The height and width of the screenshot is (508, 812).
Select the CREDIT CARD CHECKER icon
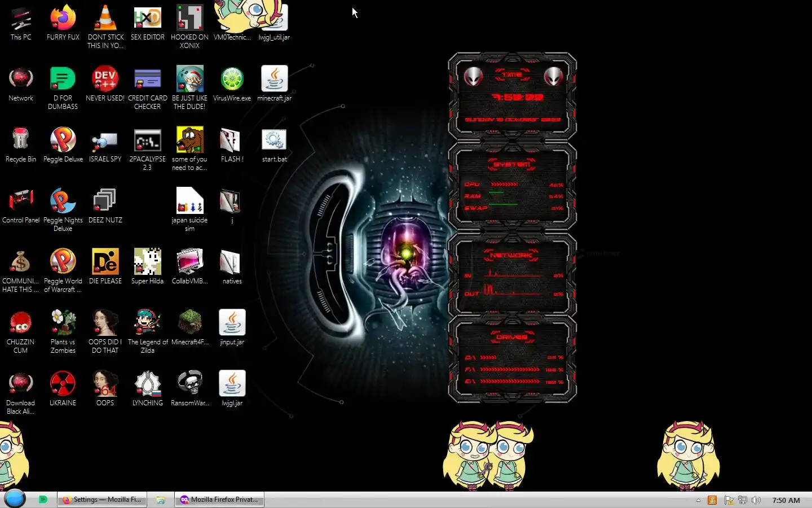click(148, 87)
